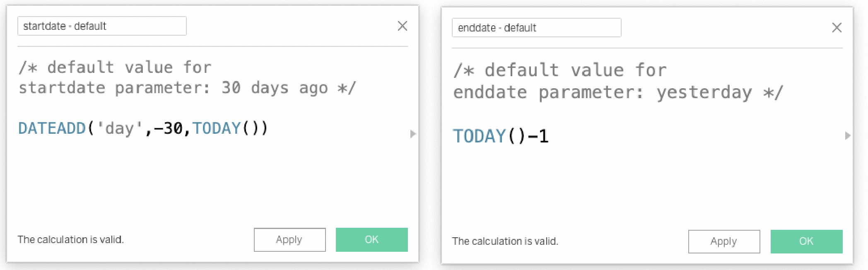This screenshot has width=868, height=270.
Task: Click Apply in the startdate dialog
Action: coord(289,240)
